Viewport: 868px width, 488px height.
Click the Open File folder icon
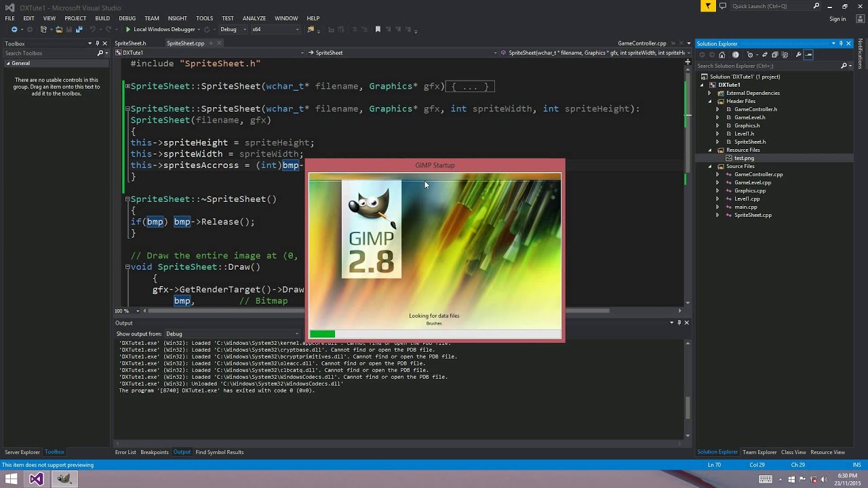[59, 29]
